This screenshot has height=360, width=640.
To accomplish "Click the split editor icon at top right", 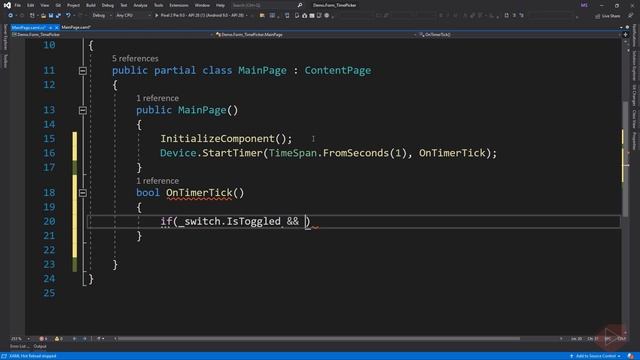I will 625,35.
